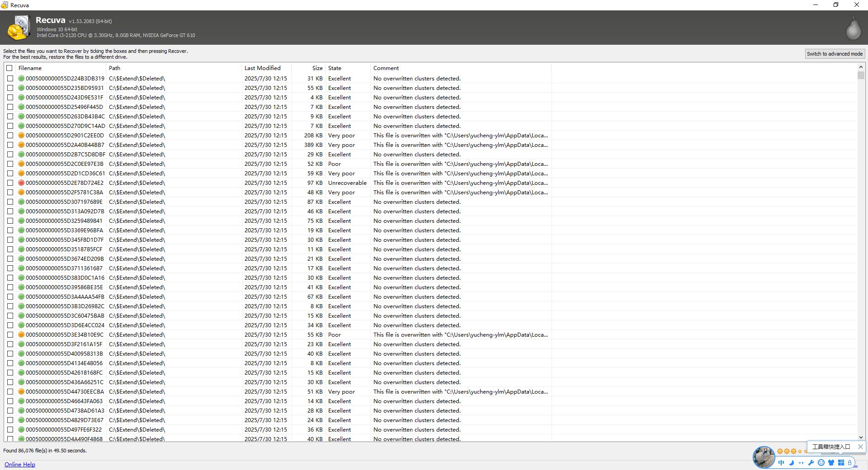Viewport: 868px width, 470px height.
Task: Open the shirt skin icon on IME bar
Action: pos(831,462)
